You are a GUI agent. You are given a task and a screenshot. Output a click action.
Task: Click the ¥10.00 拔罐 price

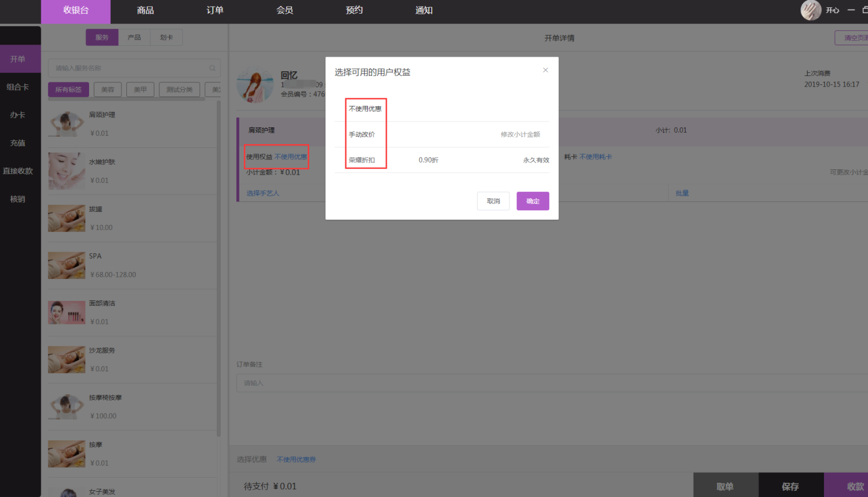(102, 228)
